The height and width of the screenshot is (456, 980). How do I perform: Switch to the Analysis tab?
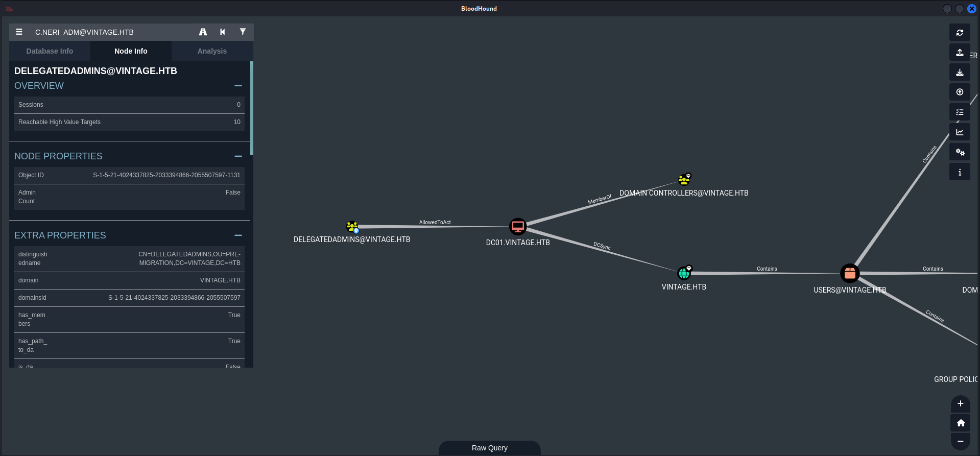click(x=212, y=51)
